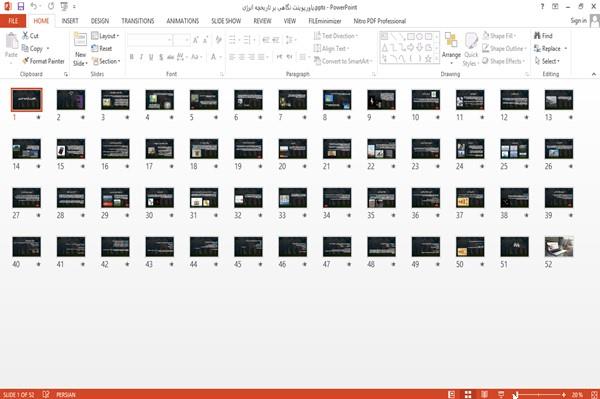This screenshot has width=600, height=399.
Task: Click the Cut scissors icon
Action: [25, 36]
